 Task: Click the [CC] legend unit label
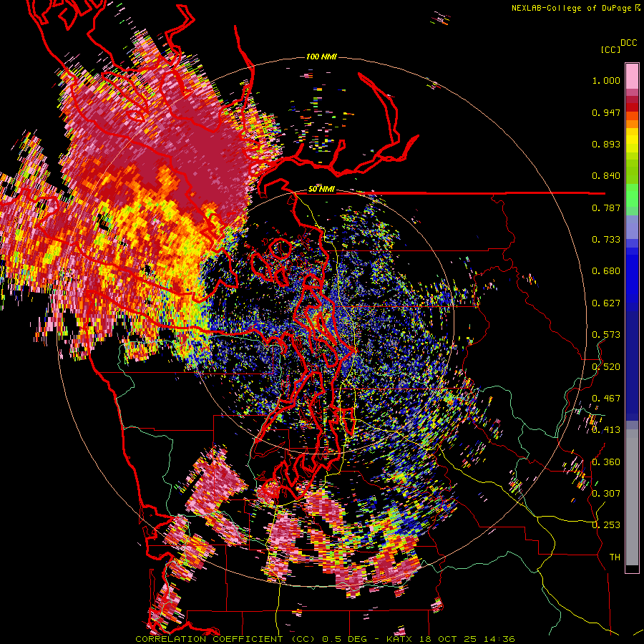(610, 49)
